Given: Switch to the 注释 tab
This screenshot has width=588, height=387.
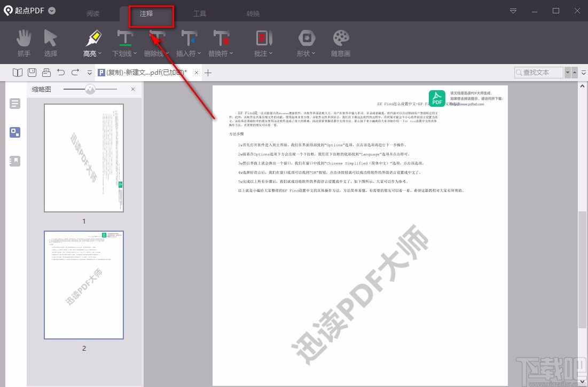Looking at the screenshot, I should [x=146, y=14].
